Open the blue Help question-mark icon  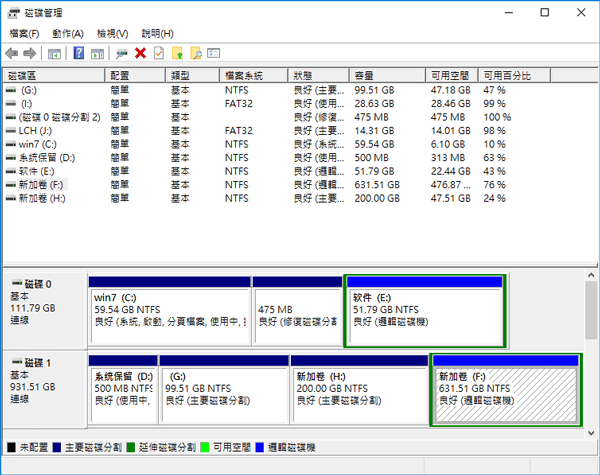click(x=79, y=53)
